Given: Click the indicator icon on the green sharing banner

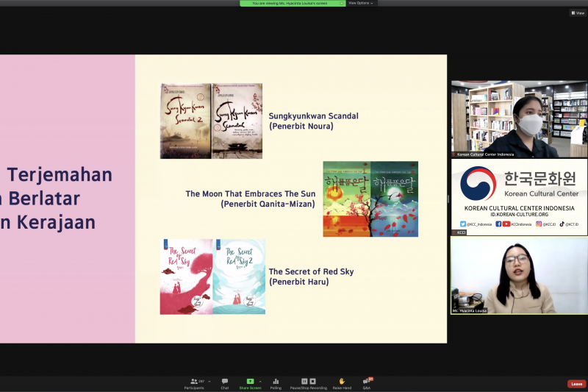Looking at the screenshot, I should tap(342, 3).
